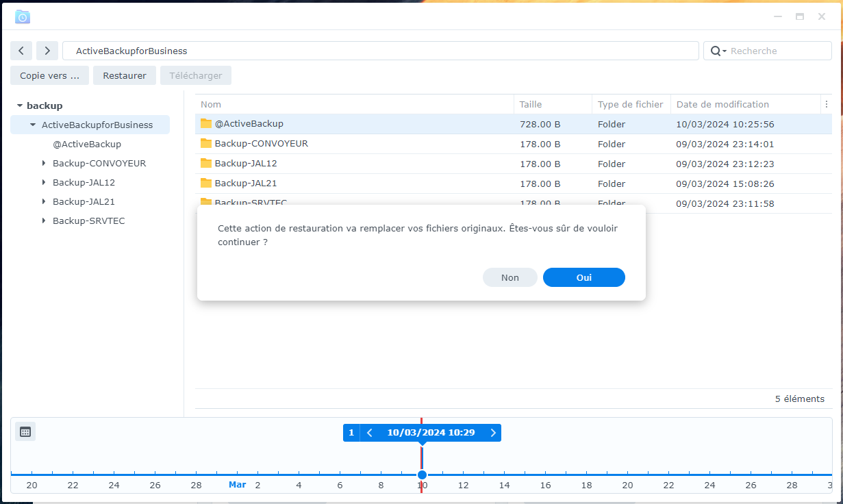Click the timeline handle at March 10

coord(422,475)
